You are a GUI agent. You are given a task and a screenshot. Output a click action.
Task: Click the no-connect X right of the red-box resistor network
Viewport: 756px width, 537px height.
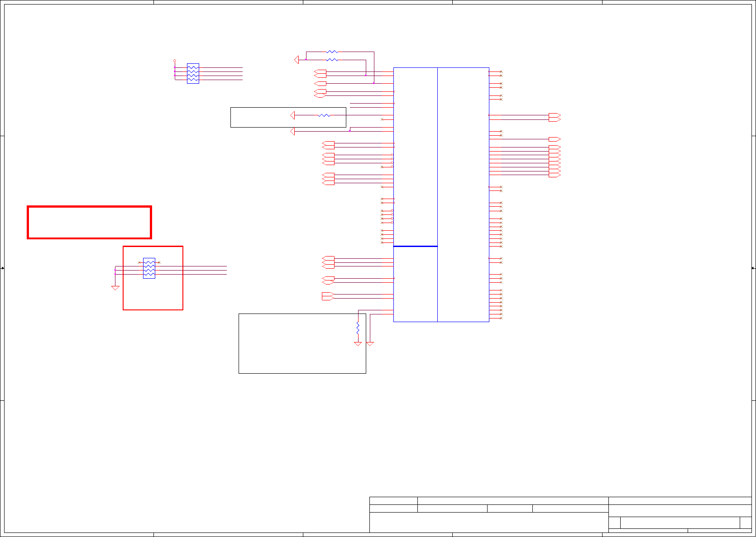pos(159,262)
